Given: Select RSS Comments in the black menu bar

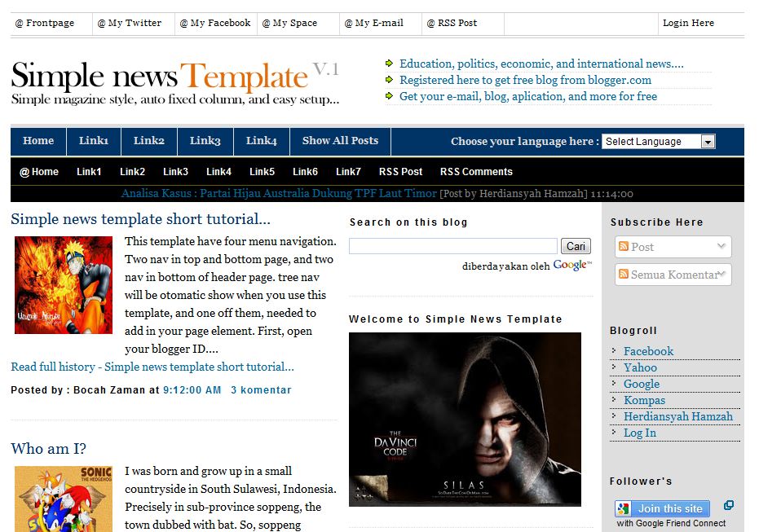Looking at the screenshot, I should (x=475, y=172).
